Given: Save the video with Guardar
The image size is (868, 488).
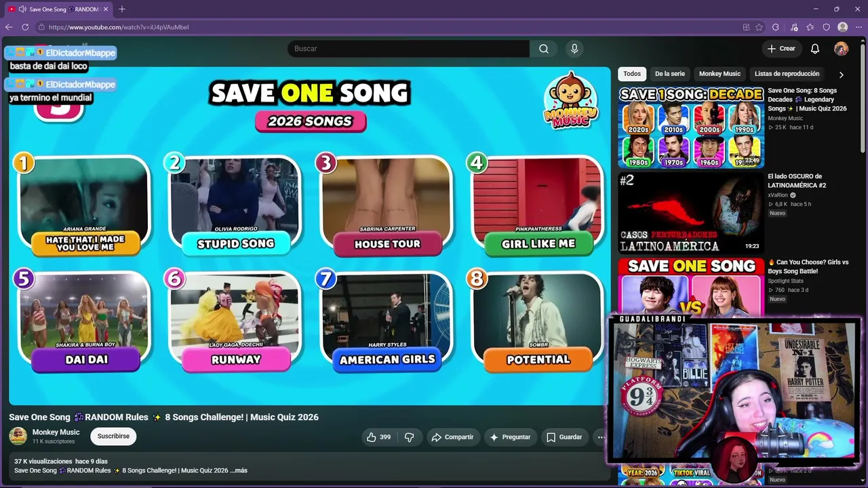Looking at the screenshot, I should 564,437.
